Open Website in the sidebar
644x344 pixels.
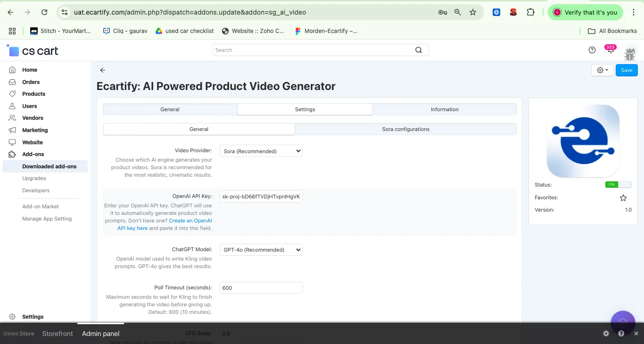pyautogui.click(x=33, y=142)
